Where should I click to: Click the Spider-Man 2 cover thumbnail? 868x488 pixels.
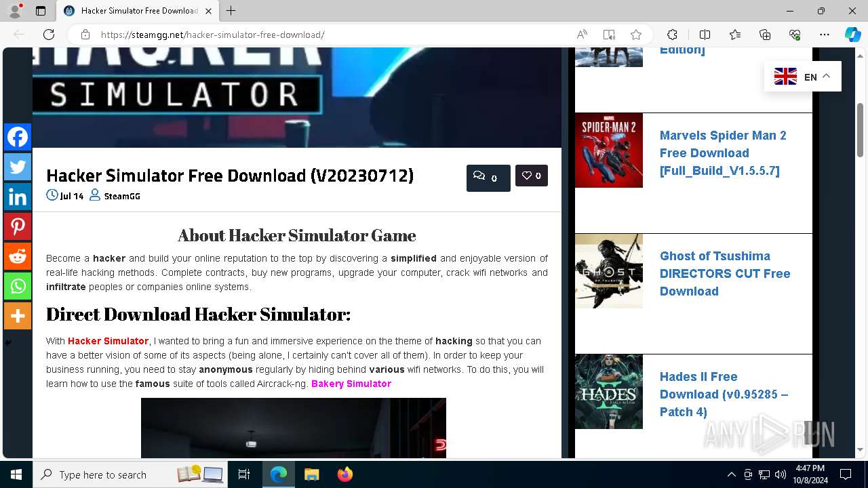pyautogui.click(x=609, y=150)
